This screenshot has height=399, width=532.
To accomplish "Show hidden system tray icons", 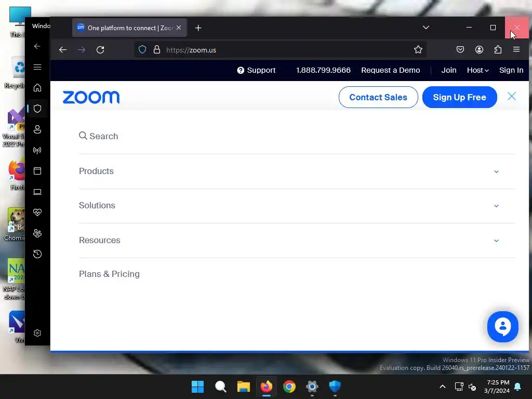I will pos(443,387).
